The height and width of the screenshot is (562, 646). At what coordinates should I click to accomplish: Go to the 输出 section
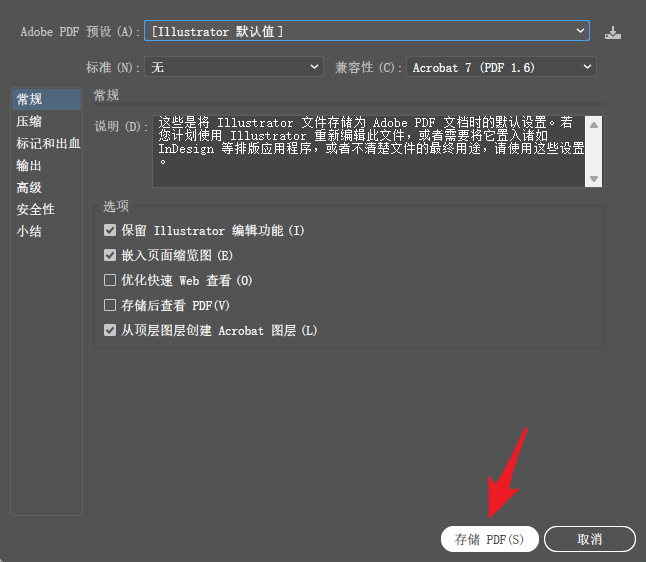pos(47,165)
